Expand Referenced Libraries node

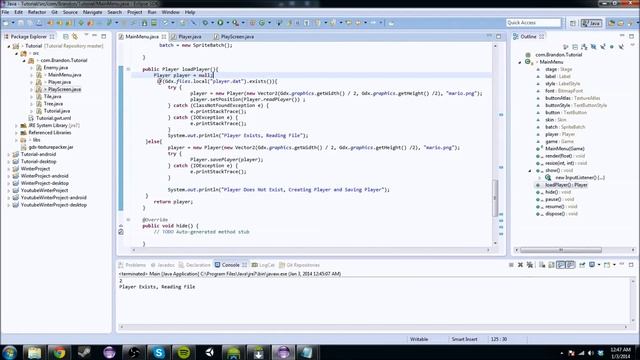16,133
